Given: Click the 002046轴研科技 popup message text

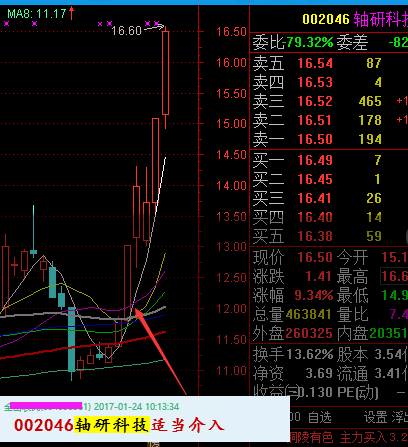Looking at the screenshot, I should click(119, 425).
